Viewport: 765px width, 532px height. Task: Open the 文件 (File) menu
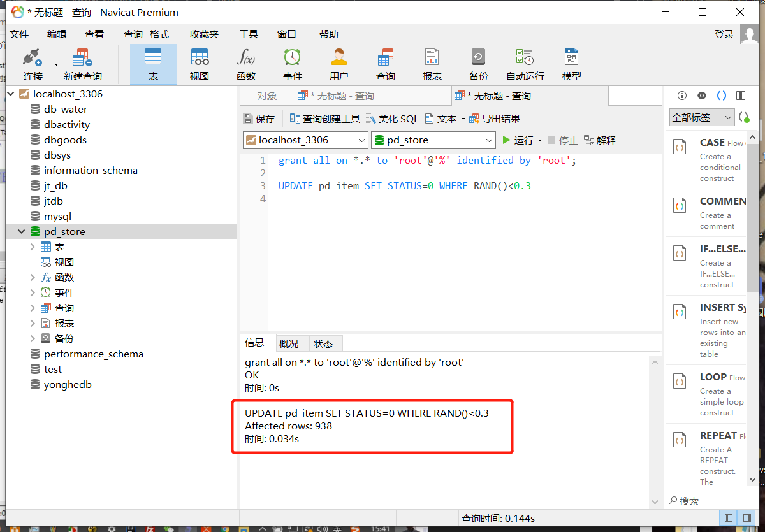coord(19,34)
